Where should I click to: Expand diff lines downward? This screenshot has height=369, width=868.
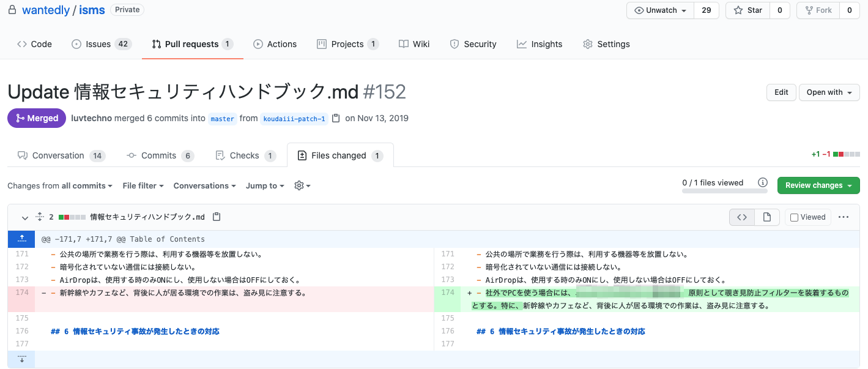tap(22, 359)
